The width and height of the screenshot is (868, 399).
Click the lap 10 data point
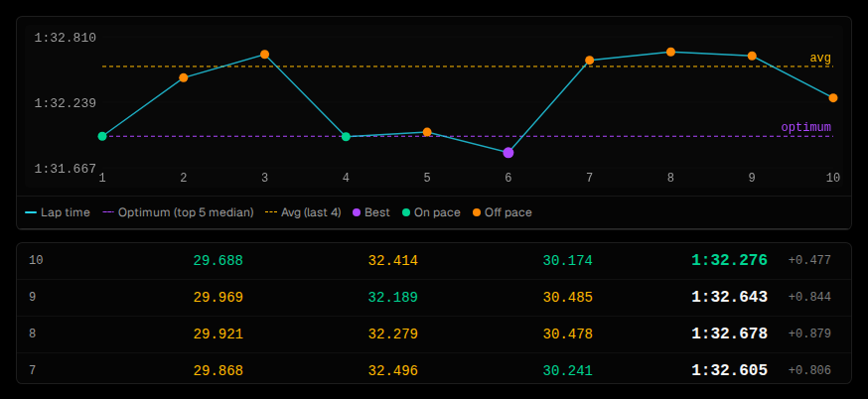833,97
